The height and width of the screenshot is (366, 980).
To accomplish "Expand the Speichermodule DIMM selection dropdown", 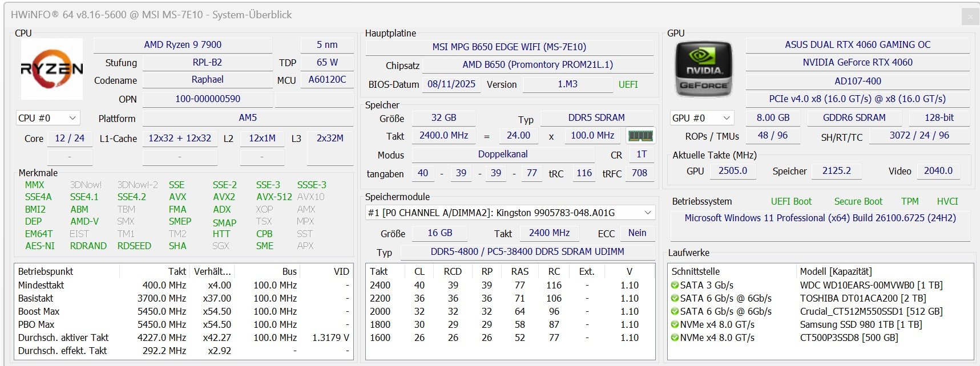I will click(510, 213).
